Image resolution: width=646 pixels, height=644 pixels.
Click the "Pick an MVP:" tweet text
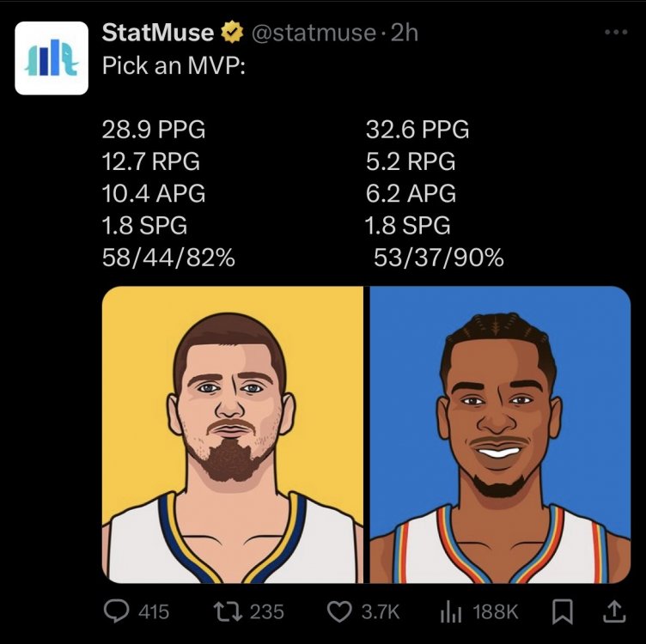point(174,68)
